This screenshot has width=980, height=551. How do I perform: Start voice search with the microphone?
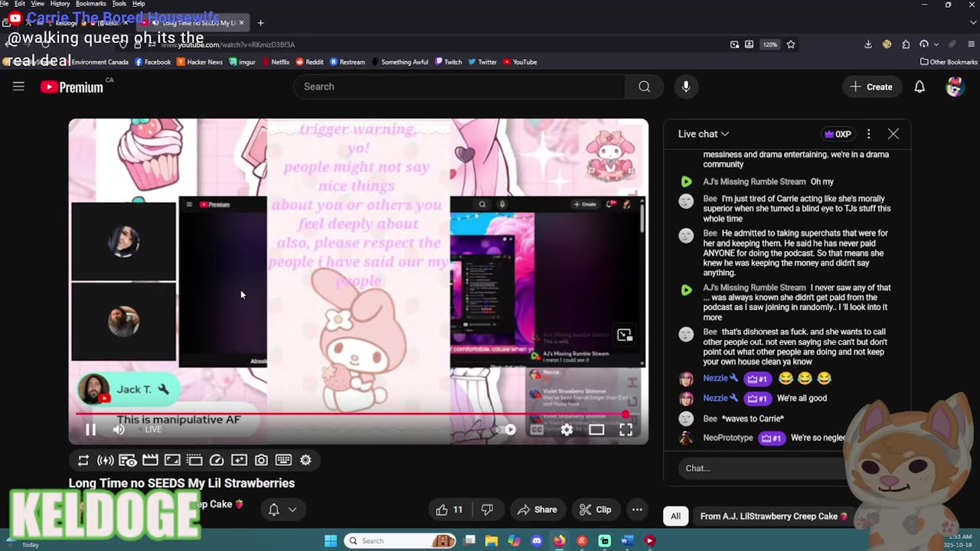point(686,86)
